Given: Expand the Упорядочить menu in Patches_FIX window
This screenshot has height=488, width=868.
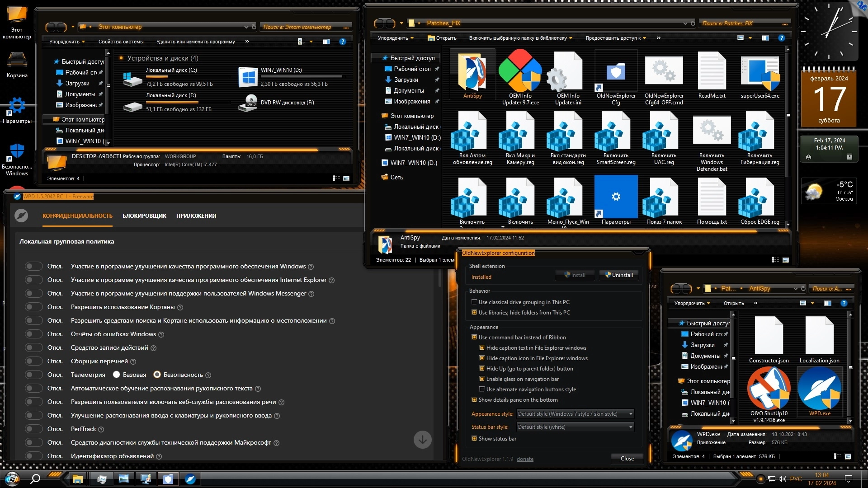Looking at the screenshot, I should (396, 38).
